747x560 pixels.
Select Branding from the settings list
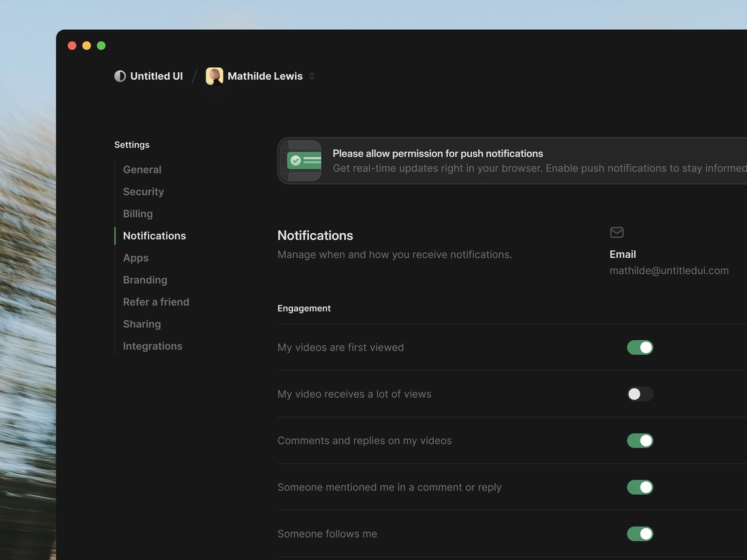pos(145,280)
